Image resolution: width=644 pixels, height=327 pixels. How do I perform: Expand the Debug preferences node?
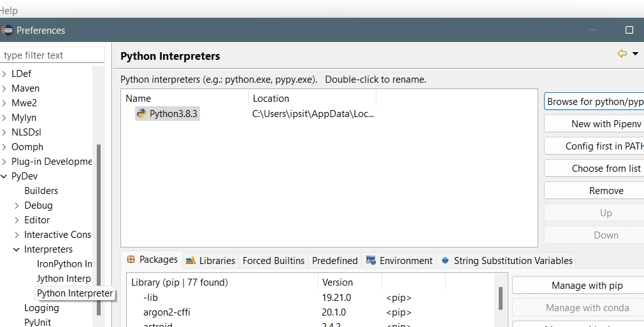point(17,205)
